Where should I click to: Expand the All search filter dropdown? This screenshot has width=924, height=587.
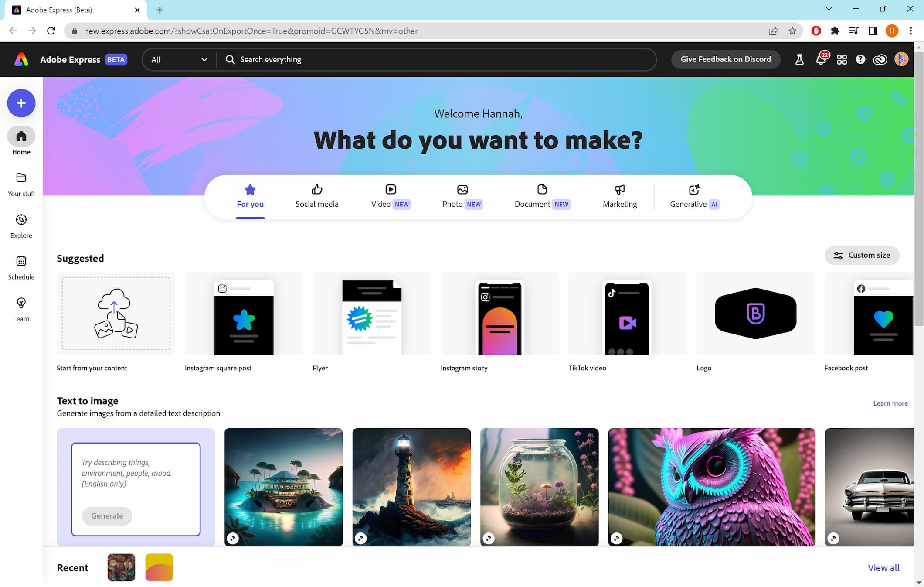tap(179, 59)
